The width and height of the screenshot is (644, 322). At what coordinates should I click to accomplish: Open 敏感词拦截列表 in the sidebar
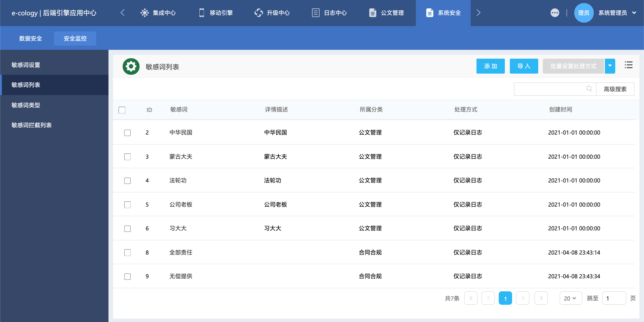pyautogui.click(x=54, y=125)
